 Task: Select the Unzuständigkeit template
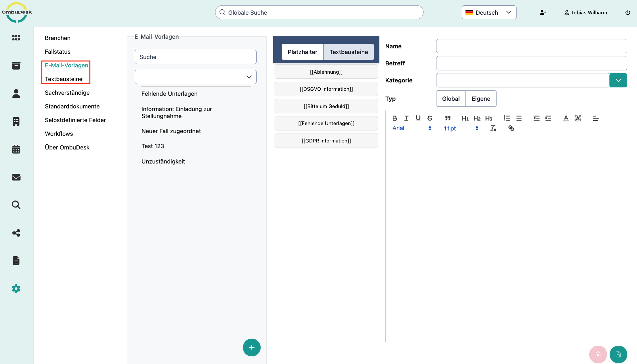pos(163,161)
